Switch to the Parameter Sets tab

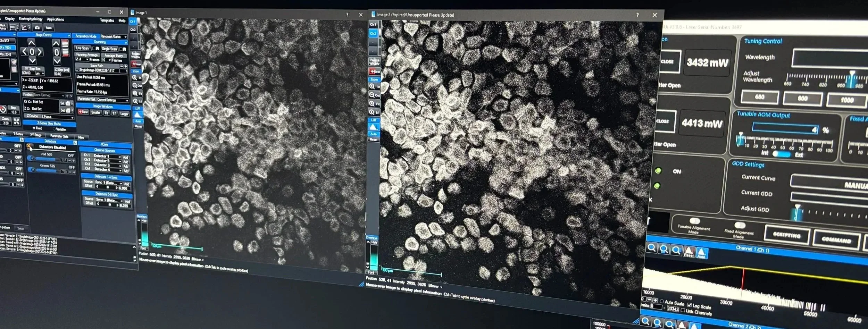point(59,136)
